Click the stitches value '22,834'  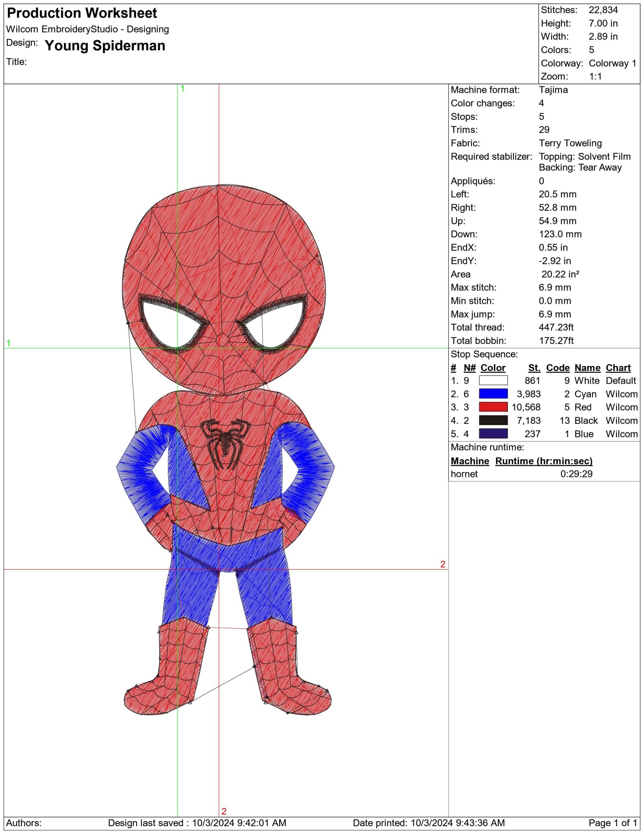click(603, 10)
